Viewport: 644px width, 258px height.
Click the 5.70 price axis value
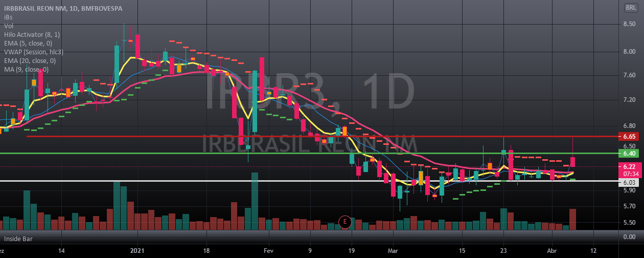coord(629,206)
